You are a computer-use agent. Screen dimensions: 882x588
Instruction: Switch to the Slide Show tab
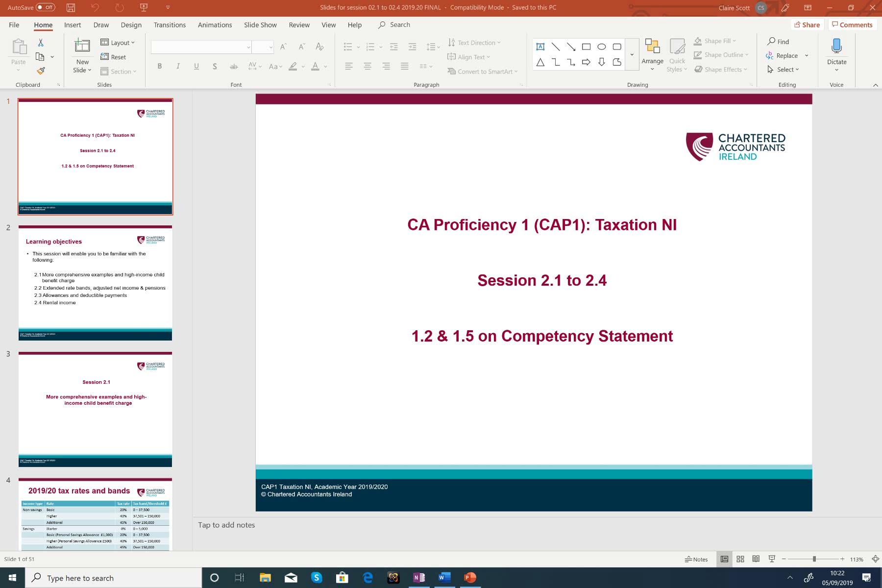(260, 25)
